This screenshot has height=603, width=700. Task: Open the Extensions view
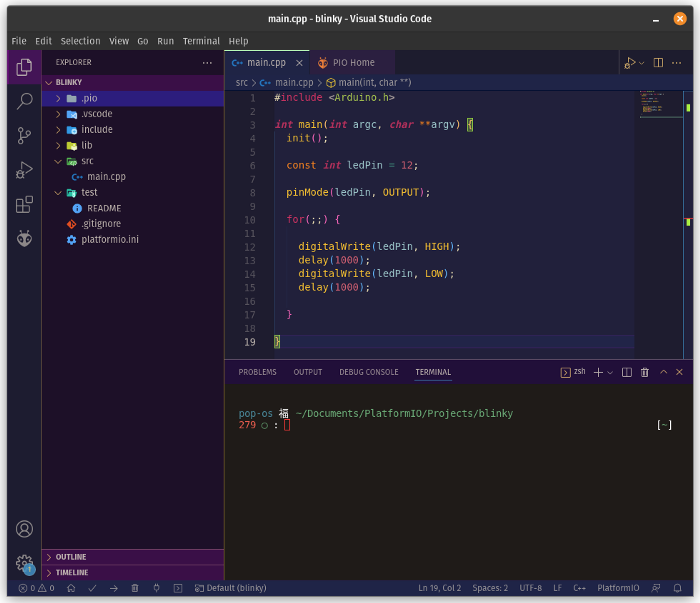click(x=25, y=205)
